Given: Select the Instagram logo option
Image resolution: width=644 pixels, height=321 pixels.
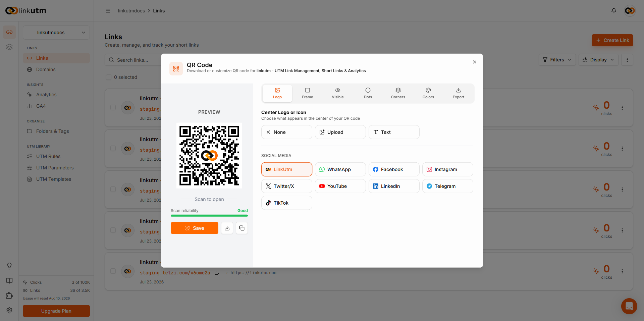Looking at the screenshot, I should [448, 169].
